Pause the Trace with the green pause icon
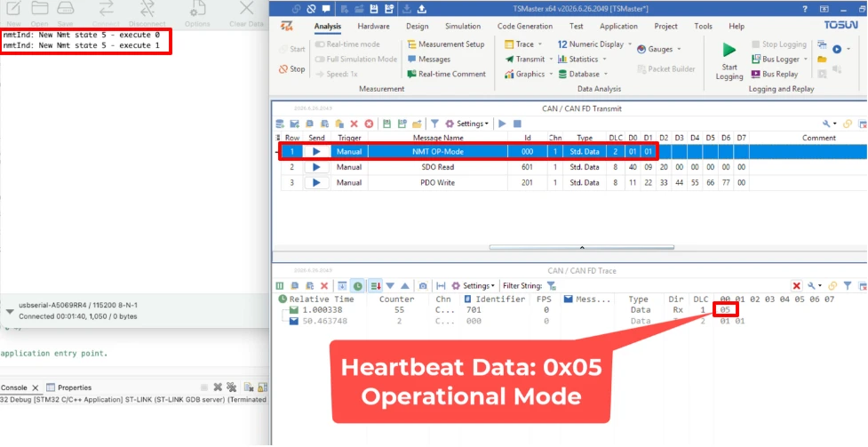The image size is (868, 447). (280, 286)
